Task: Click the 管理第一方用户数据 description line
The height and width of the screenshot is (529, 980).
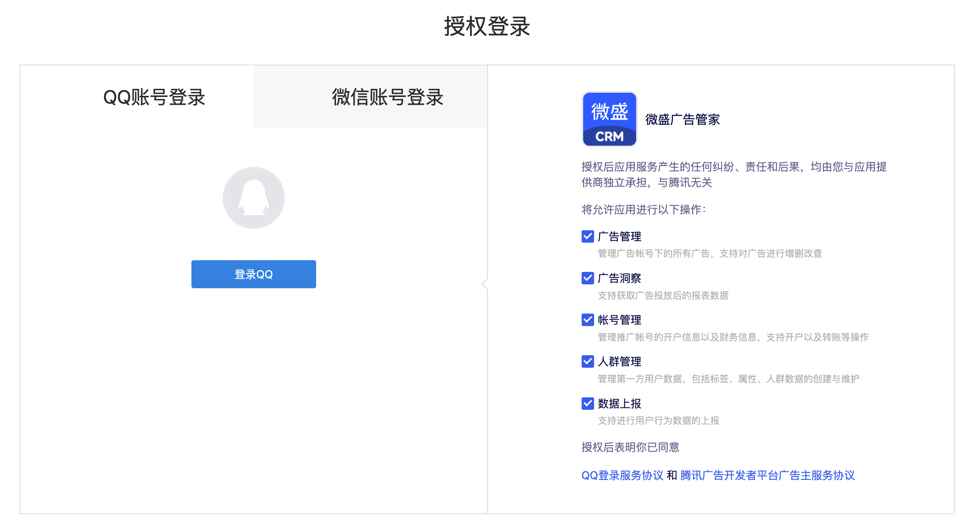Action: click(729, 379)
